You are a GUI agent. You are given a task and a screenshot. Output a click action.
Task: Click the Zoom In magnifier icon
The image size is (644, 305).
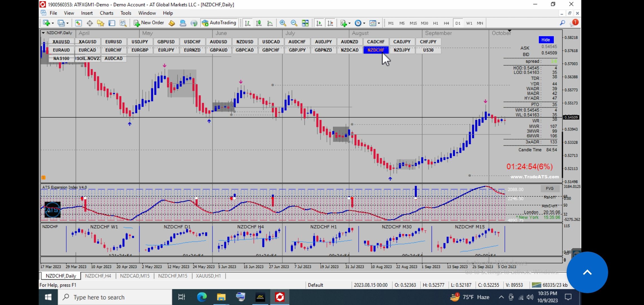point(282,23)
